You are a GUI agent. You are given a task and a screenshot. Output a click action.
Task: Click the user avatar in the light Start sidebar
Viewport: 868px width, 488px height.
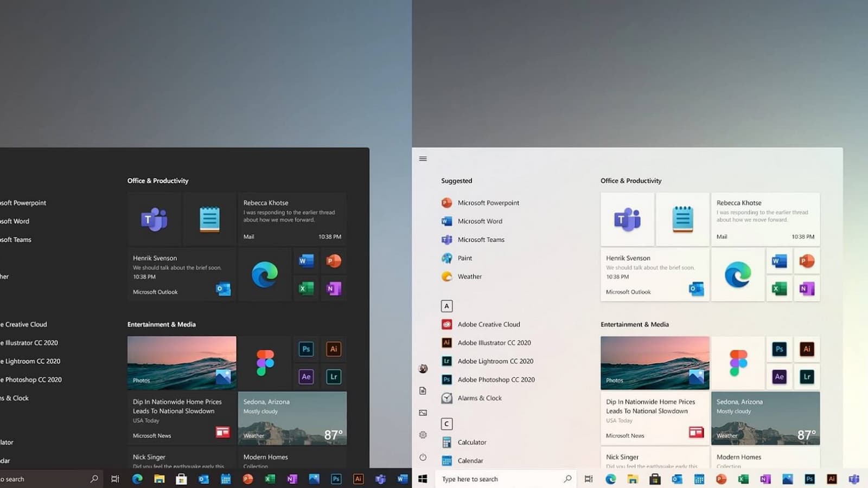[x=423, y=369]
